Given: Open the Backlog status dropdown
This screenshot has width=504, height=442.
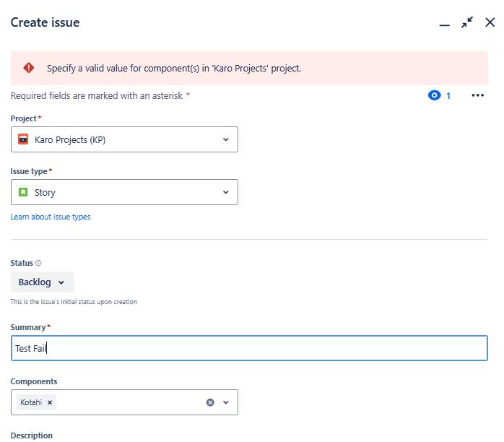Looking at the screenshot, I should tap(43, 282).
